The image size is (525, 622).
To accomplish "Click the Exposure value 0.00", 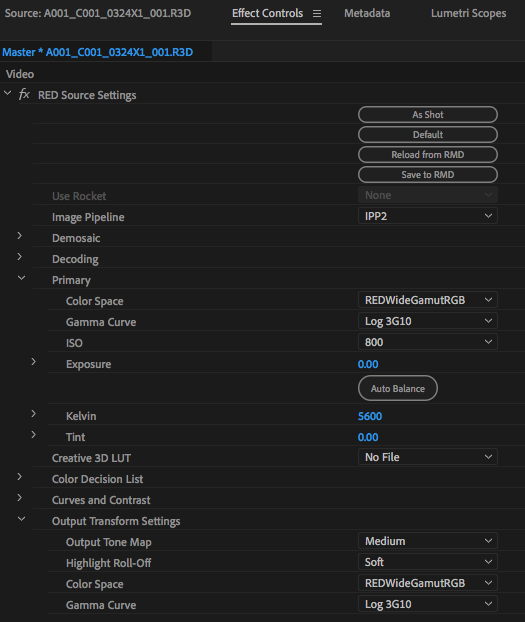I will point(368,364).
